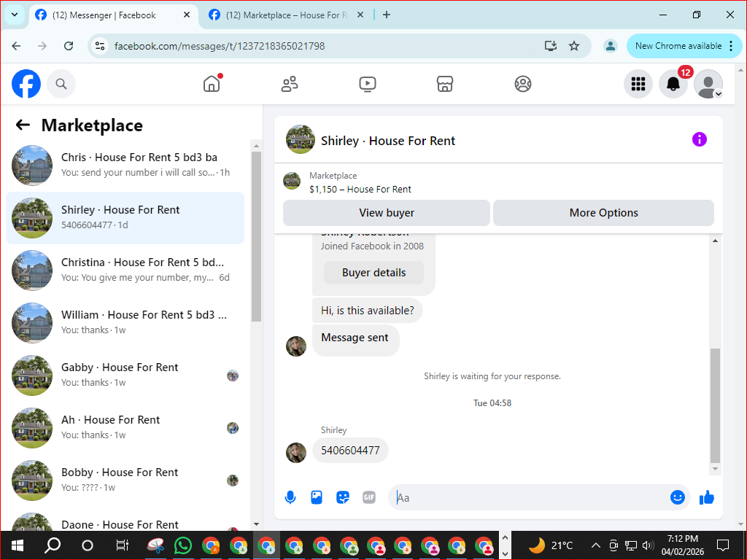Click the message input field Aa
747x560 pixels.
529,497
